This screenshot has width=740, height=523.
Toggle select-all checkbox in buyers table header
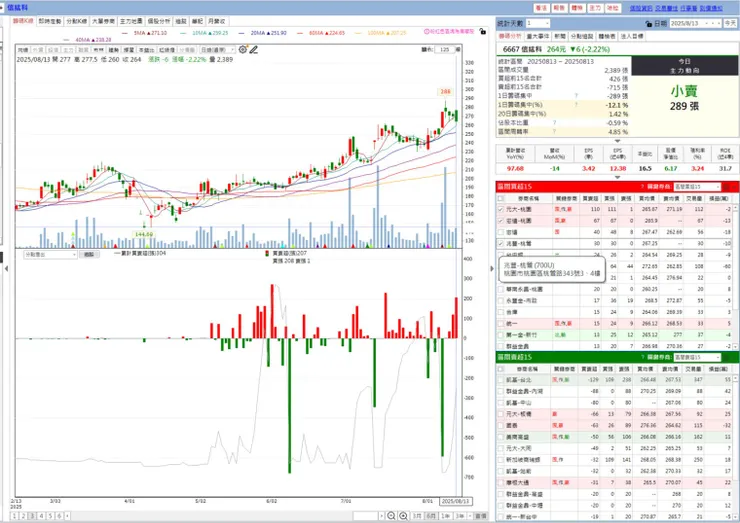501,198
